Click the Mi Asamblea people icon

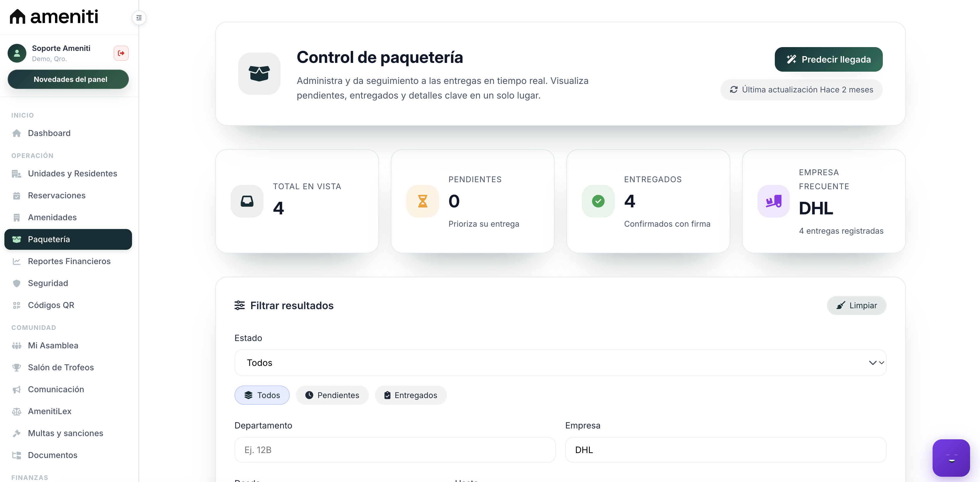point(16,345)
